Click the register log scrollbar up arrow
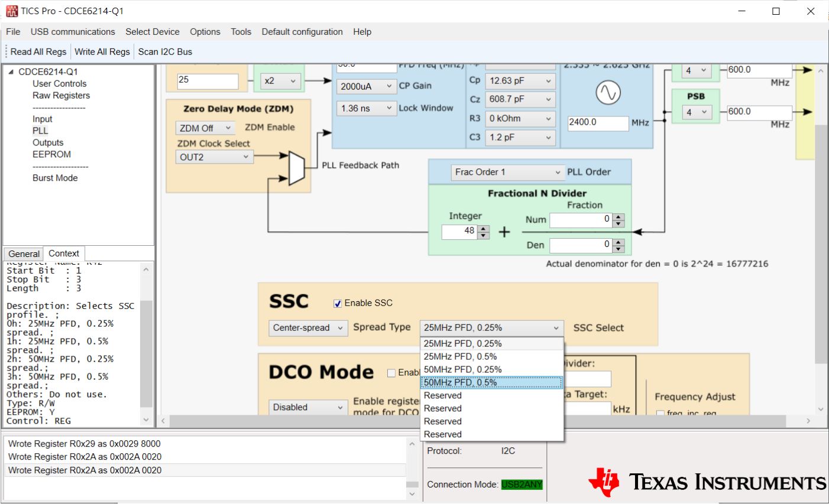 [x=412, y=443]
